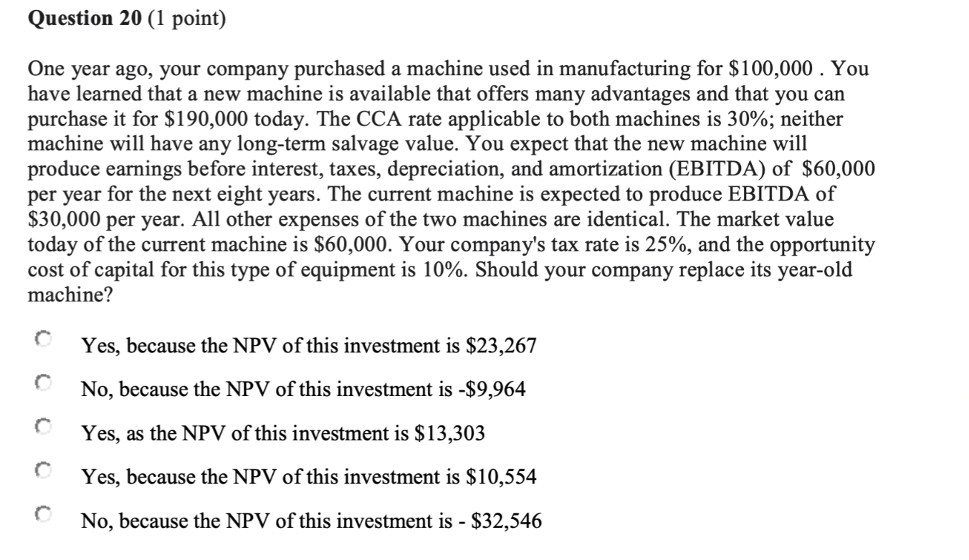
Task: Select the radio button for NPV $13,303 option
Action: pos(42,428)
